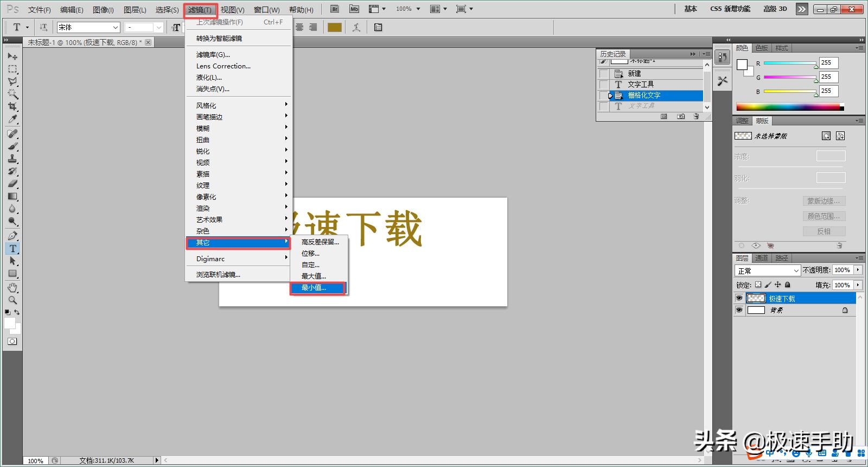868x467 pixels.
Task: Switch to the 通道 tab
Action: click(x=762, y=258)
